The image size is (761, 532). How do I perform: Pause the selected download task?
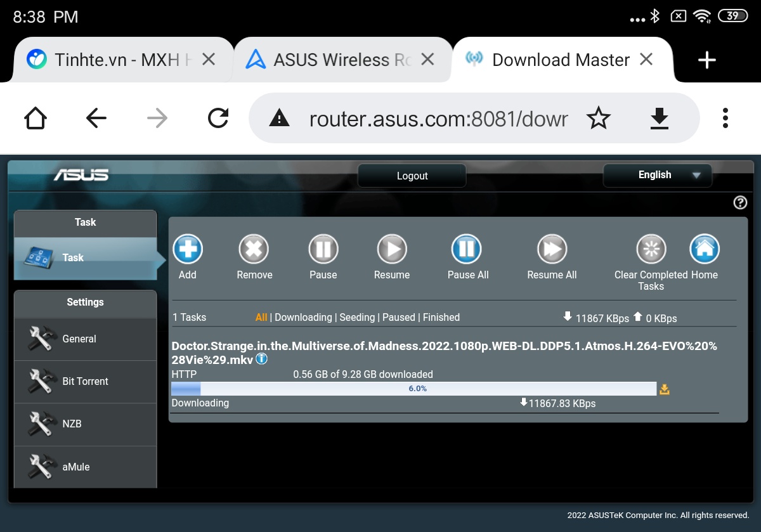click(323, 249)
